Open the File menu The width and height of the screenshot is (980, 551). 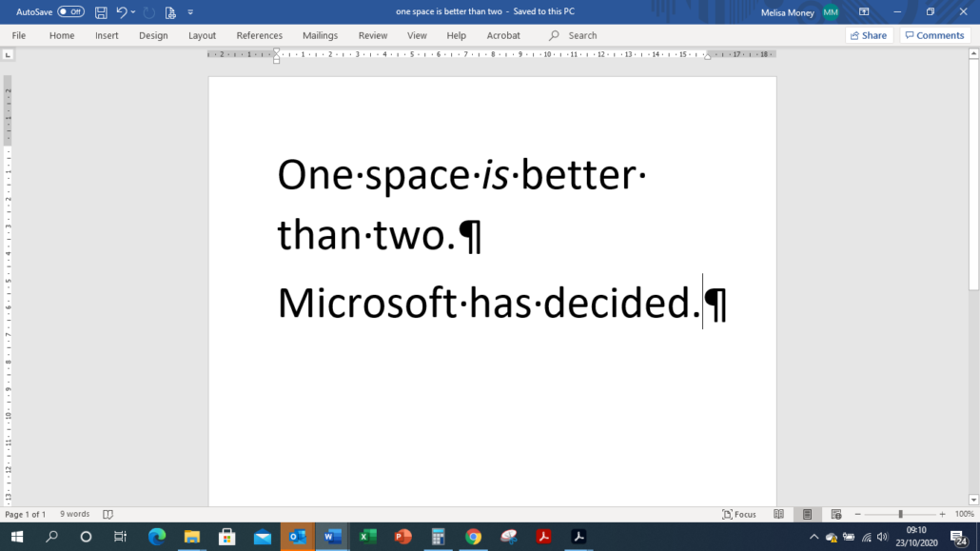tap(19, 35)
